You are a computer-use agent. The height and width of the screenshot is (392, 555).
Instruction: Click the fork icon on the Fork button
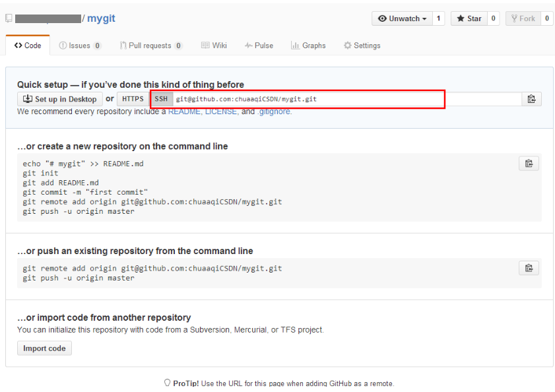[514, 18]
